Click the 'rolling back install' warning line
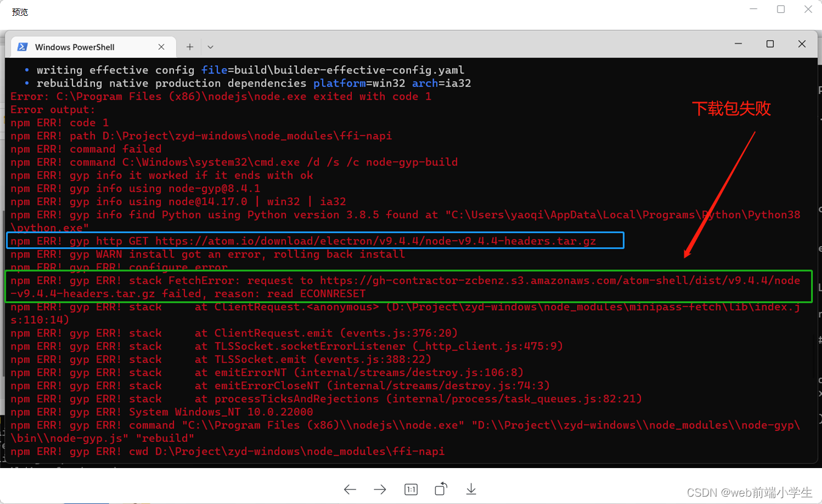This screenshot has width=822, height=504. point(208,254)
